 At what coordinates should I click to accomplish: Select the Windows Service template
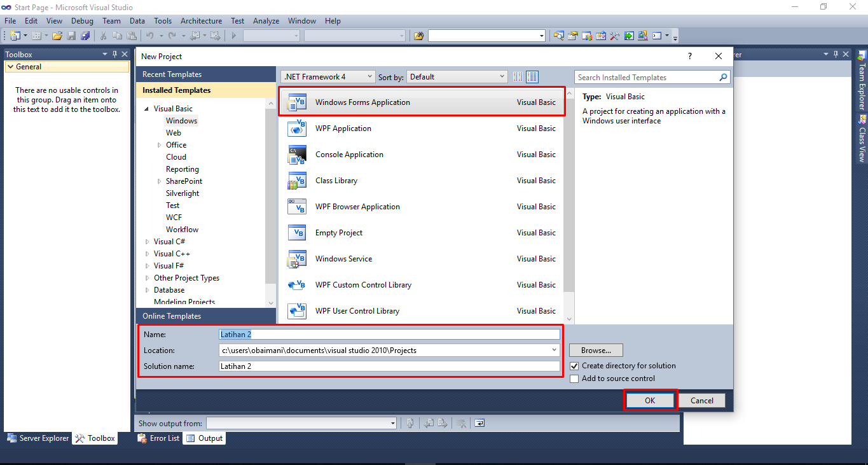point(421,259)
